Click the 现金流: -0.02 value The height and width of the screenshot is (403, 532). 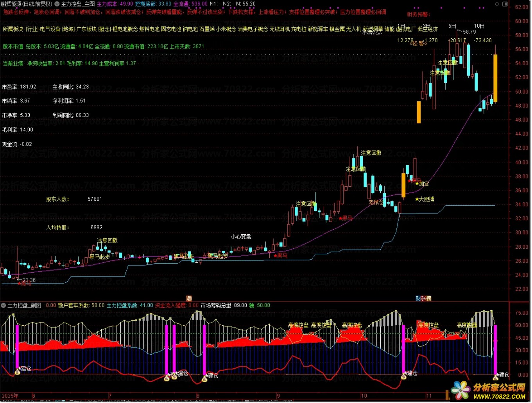pyautogui.click(x=17, y=144)
